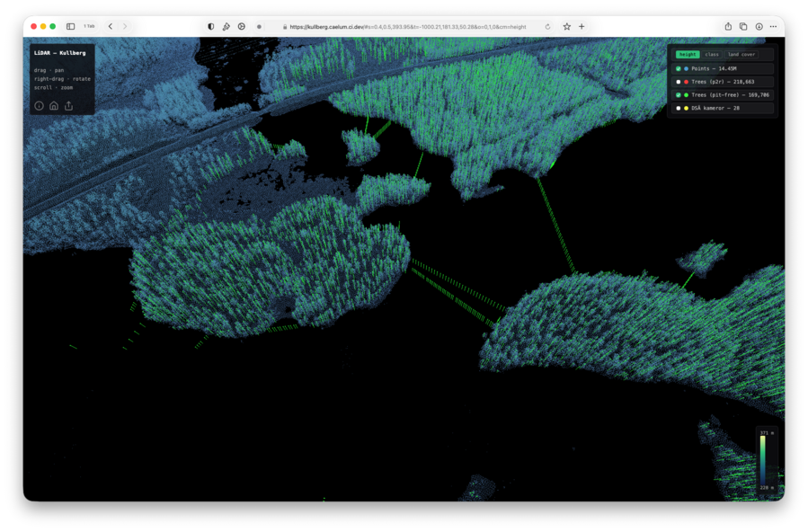Toggle the browser sidebar icon
The height and width of the screenshot is (532, 808).
coord(71,27)
